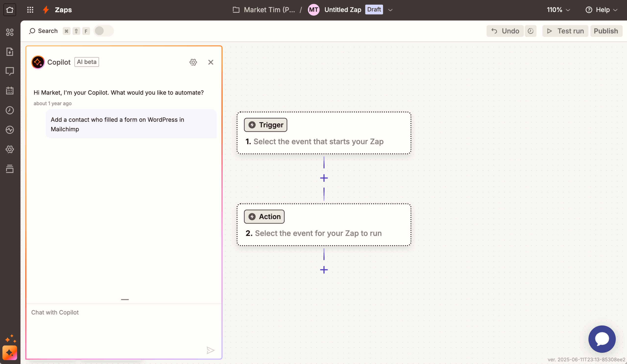
Task: Expand the Untitled Zap options chevron
Action: coord(390,10)
